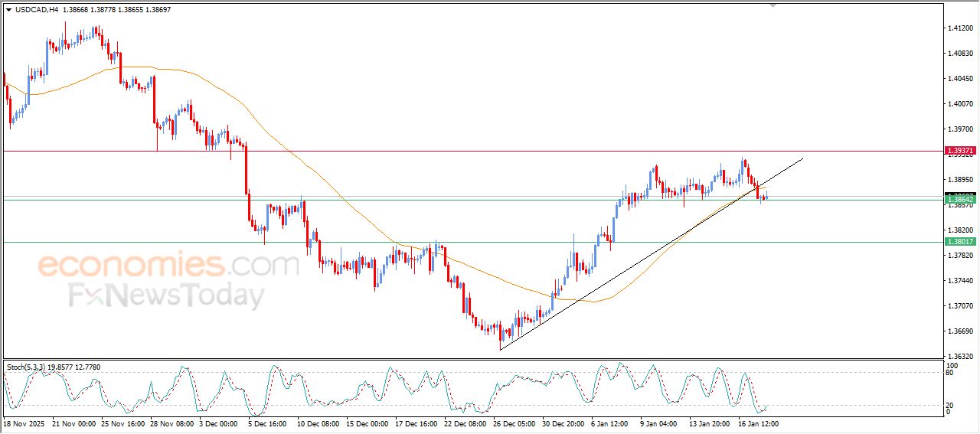Select the green 1.38017 price label
Image resolution: width=980 pixels, height=434 pixels.
click(959, 242)
